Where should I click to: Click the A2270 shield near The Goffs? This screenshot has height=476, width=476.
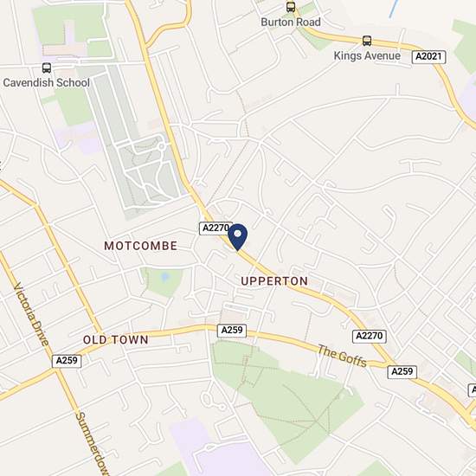(x=370, y=337)
